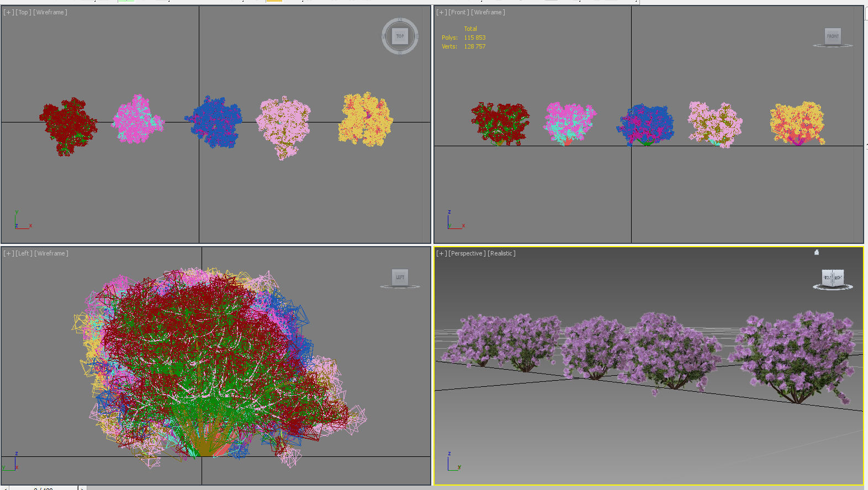
Task: Select the yellow bush in Top viewport
Action: (366, 119)
